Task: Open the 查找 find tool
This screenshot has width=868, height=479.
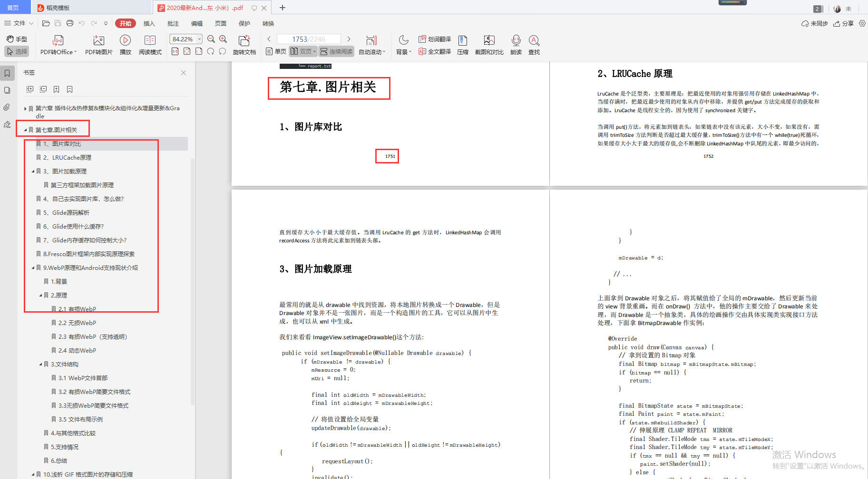Action: [x=534, y=45]
